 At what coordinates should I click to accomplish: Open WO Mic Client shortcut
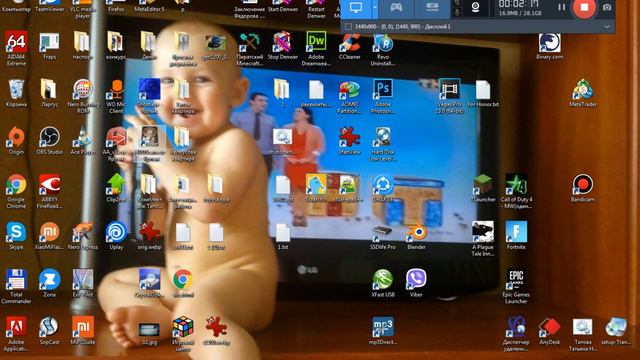pyautogui.click(x=116, y=96)
